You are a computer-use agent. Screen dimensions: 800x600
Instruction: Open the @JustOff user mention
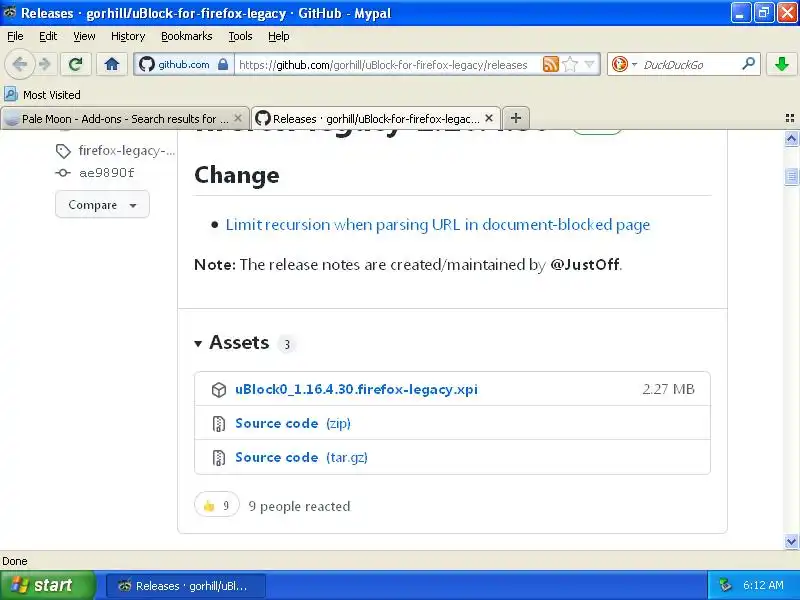pos(585,264)
